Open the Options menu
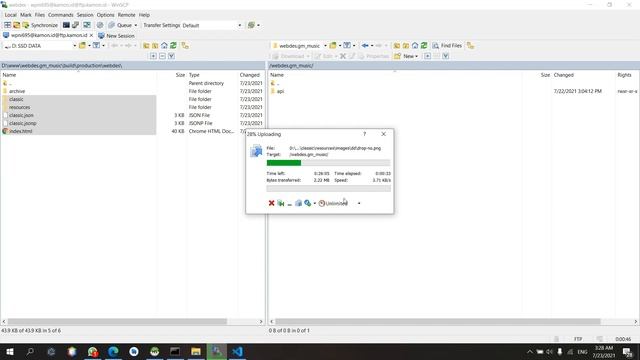Screen dimensions: 640x360 click(105, 15)
